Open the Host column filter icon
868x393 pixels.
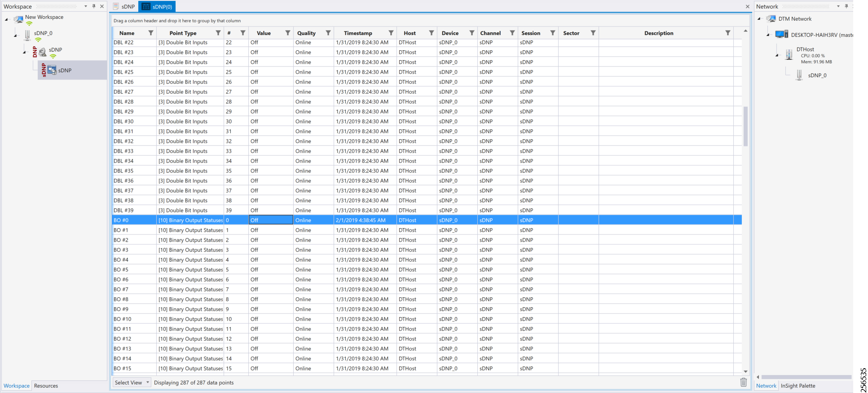432,33
